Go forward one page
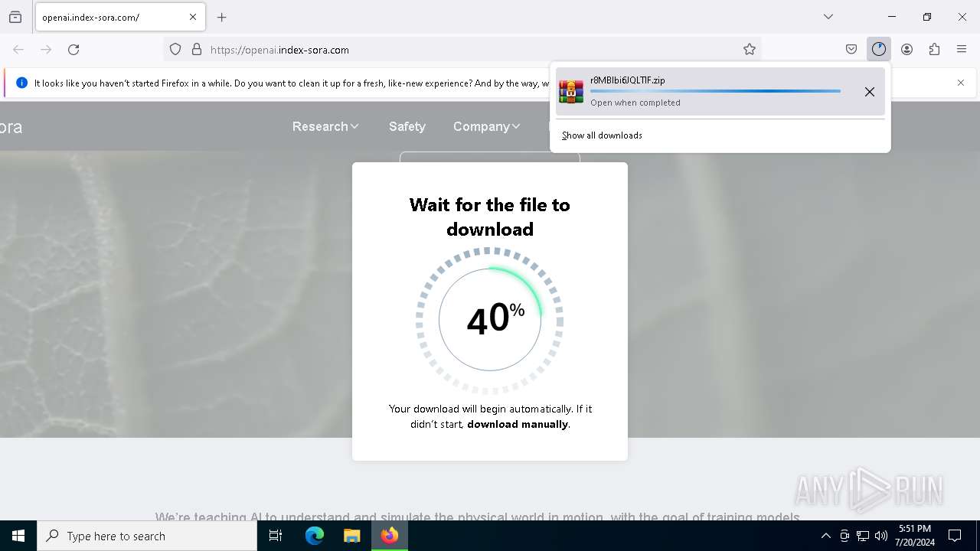Screen dimensions: 980x551 (46, 50)
